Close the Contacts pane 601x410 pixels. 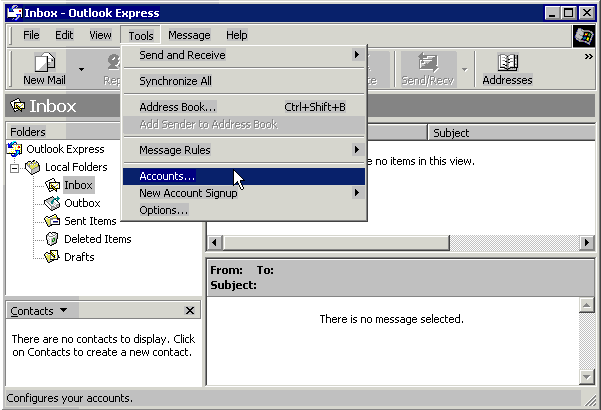(x=190, y=311)
